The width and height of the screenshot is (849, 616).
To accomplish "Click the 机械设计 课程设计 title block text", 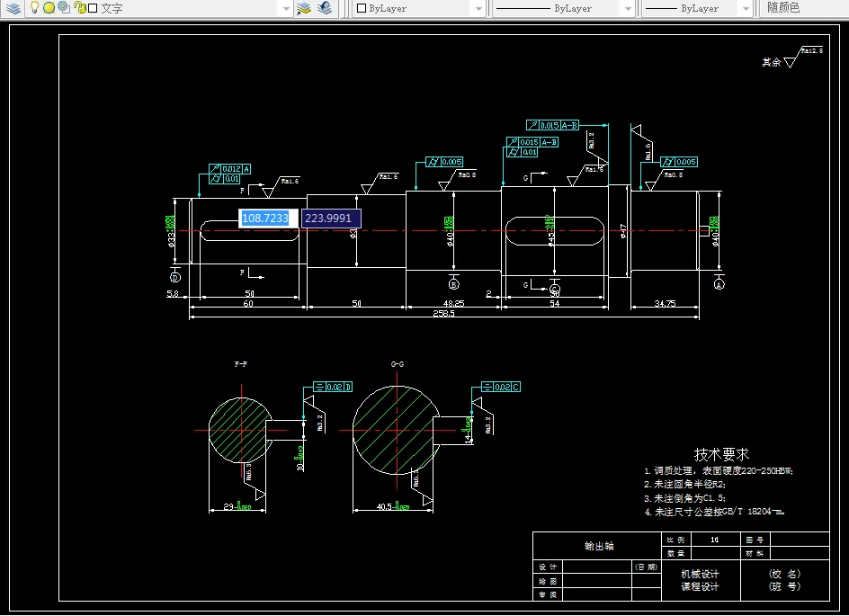I will point(700,580).
